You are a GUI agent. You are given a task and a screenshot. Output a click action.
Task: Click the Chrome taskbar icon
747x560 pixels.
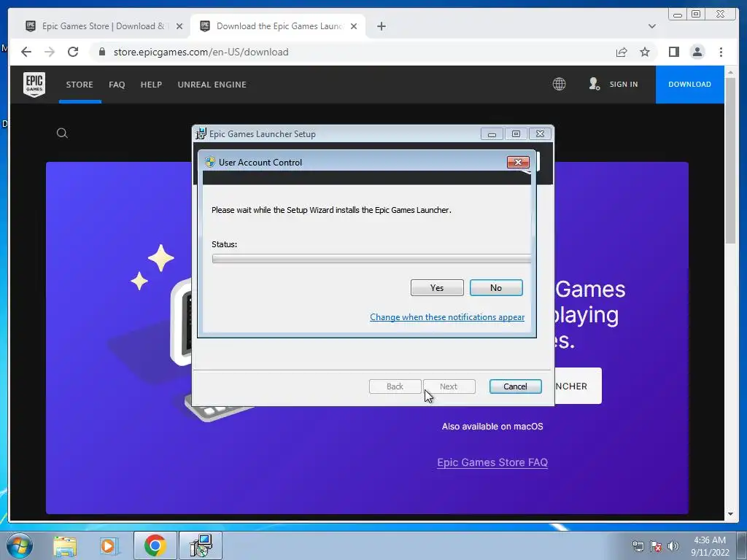(x=155, y=545)
